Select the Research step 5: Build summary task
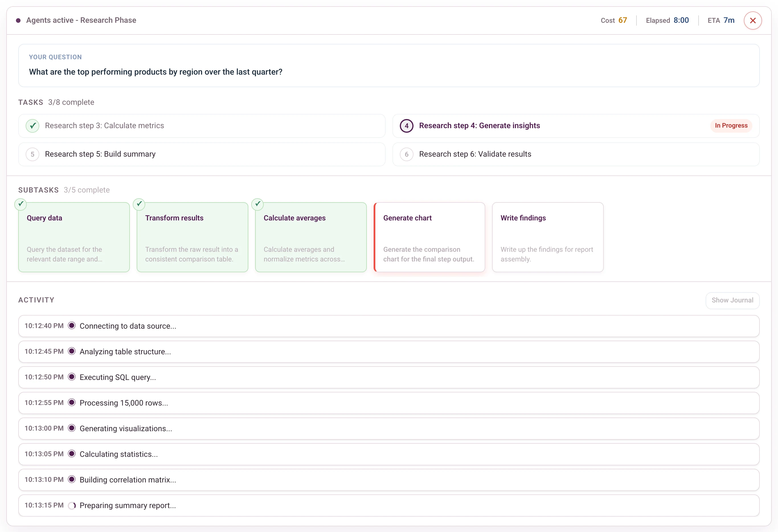Image resolution: width=778 pixels, height=532 pixels. pos(202,154)
